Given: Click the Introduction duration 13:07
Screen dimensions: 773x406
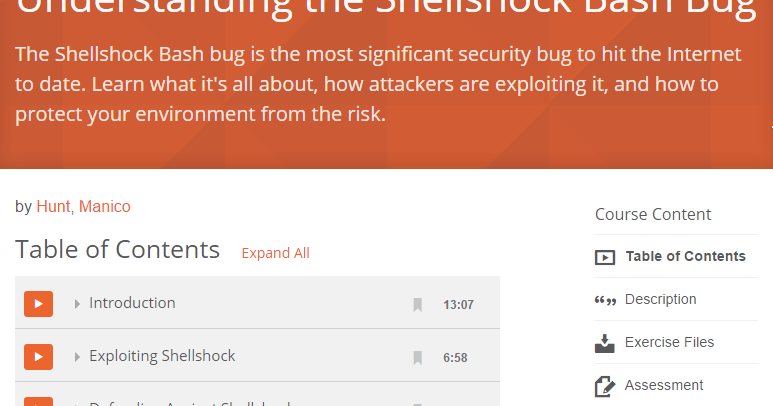Looking at the screenshot, I should (x=458, y=305).
